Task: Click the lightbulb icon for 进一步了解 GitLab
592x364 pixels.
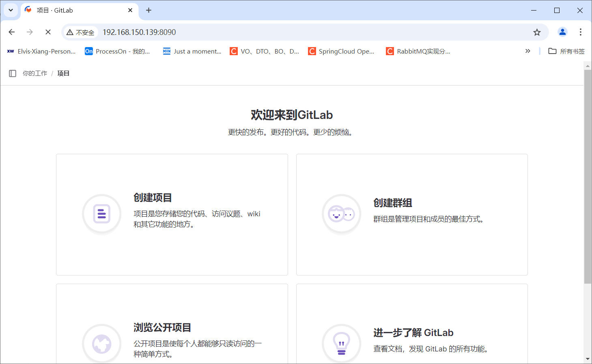Action: point(341,344)
